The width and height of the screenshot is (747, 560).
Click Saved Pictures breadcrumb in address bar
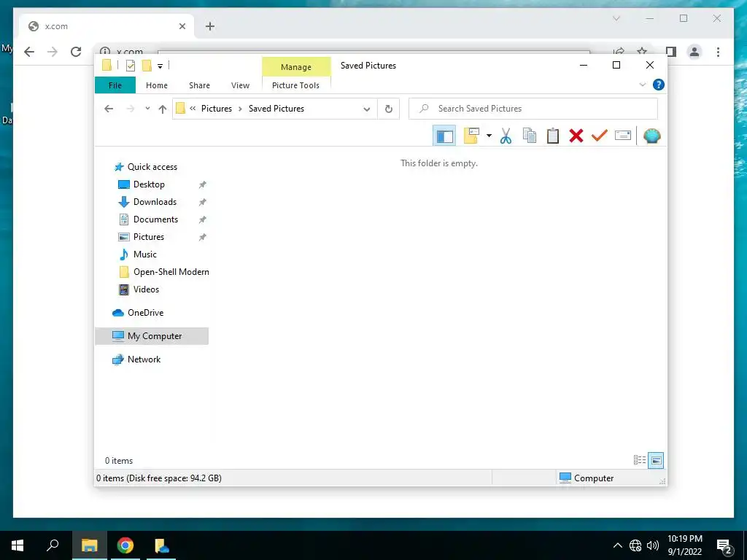276,109
